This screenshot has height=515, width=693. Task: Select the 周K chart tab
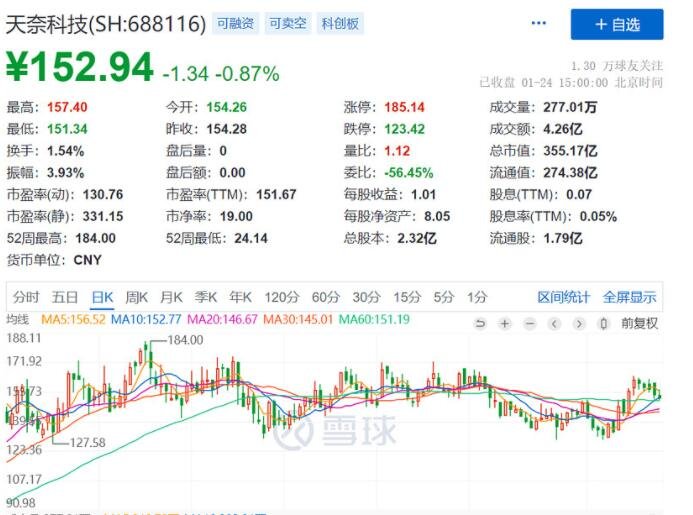point(137,297)
